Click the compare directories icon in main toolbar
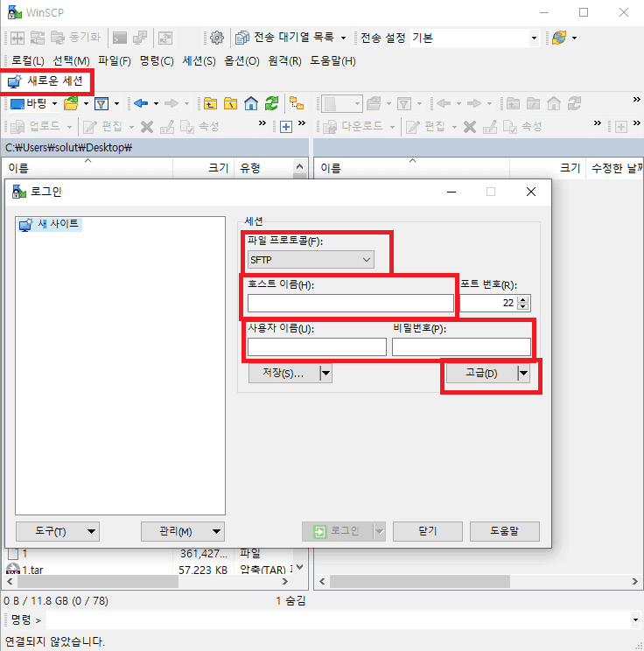 (x=17, y=38)
